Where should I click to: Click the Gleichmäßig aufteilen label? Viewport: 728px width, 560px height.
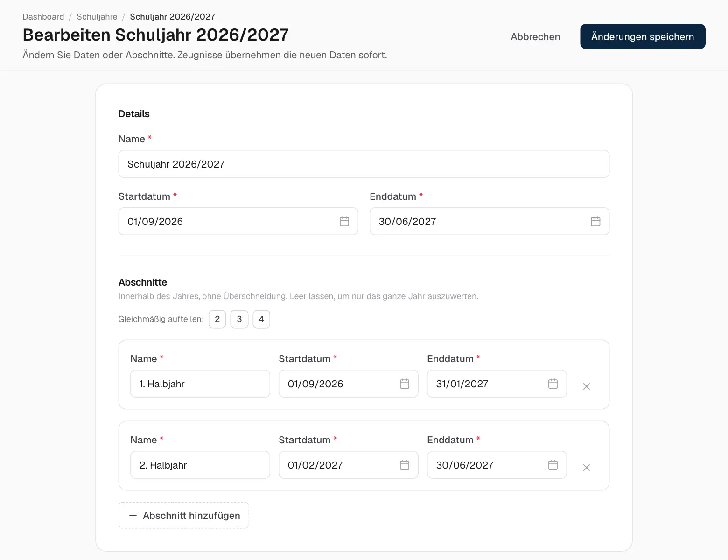click(x=161, y=319)
